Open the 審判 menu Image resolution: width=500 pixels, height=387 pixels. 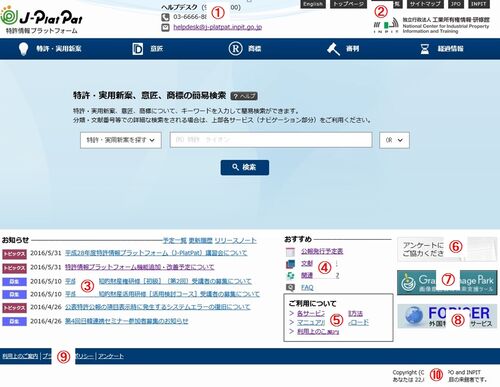coord(352,49)
